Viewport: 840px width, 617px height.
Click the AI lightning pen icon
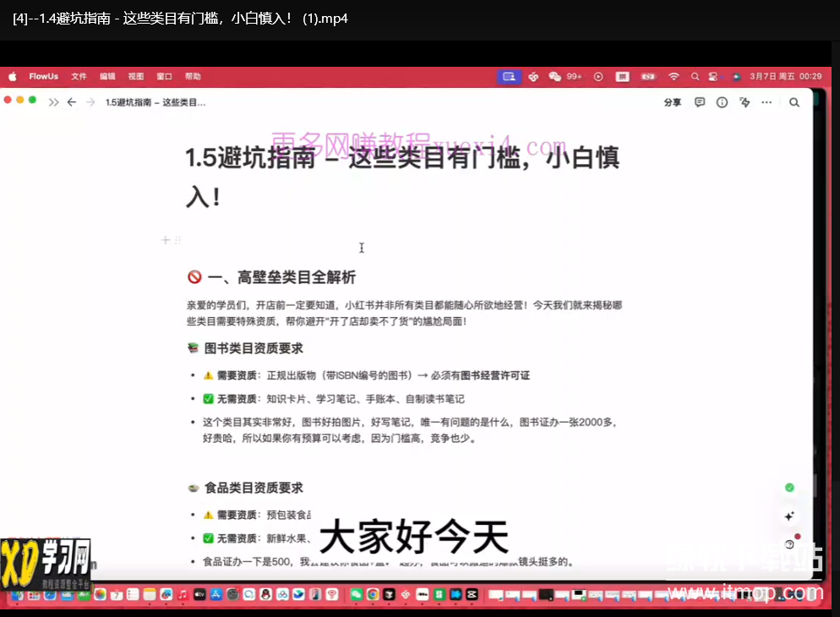coord(744,102)
